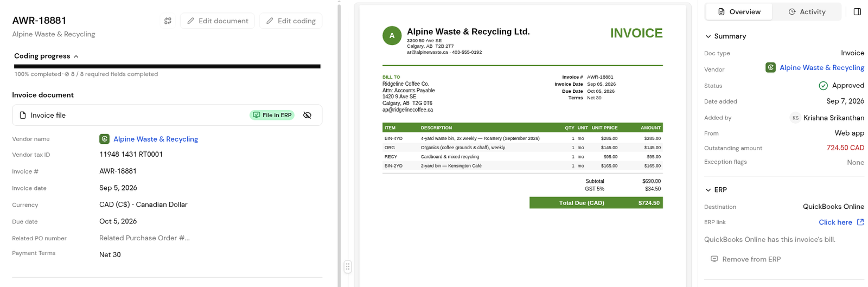Screen dimensions: 868x287
Task: Click the Alpine Waste vendor logo in Vendor name row
Action: (x=104, y=139)
